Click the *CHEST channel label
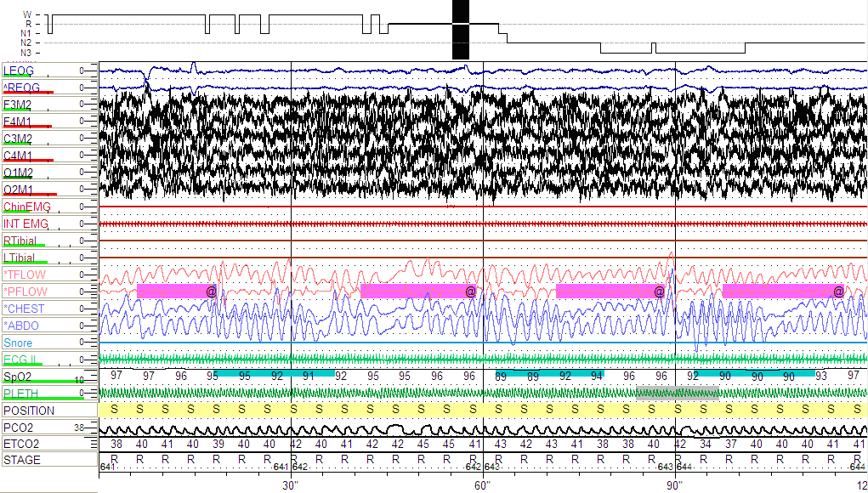The image size is (868, 493). pyautogui.click(x=22, y=308)
